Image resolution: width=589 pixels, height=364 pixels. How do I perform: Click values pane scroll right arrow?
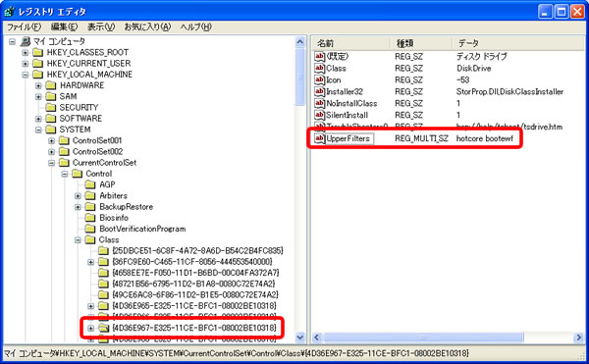[x=578, y=338]
